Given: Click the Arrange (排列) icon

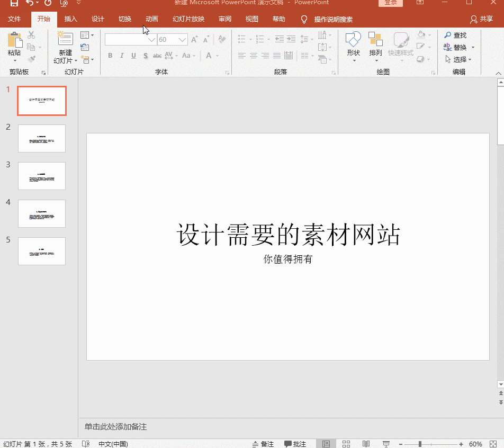Looking at the screenshot, I should click(x=375, y=41).
